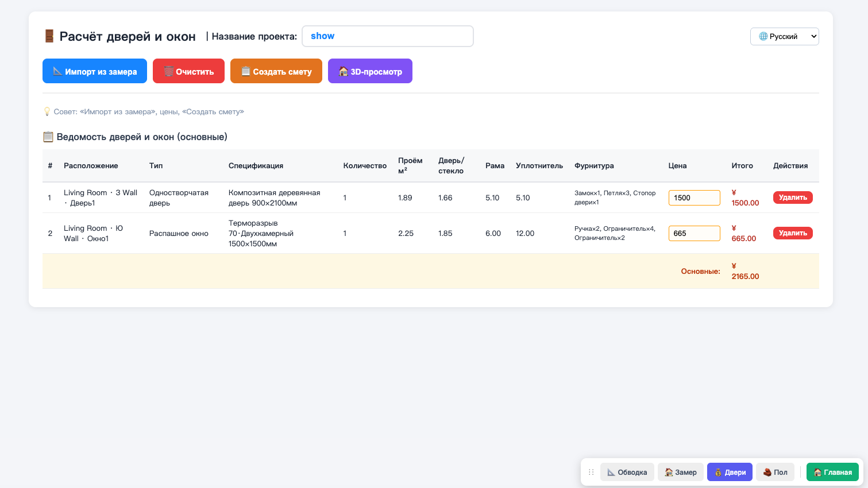Click the Создать смету button
This screenshot has height=488, width=868.
[276, 71]
